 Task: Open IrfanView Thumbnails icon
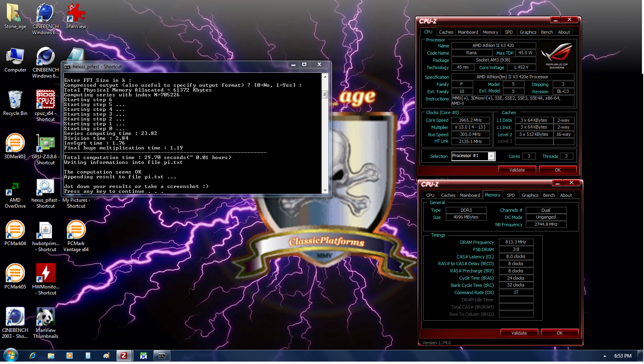pos(45,323)
